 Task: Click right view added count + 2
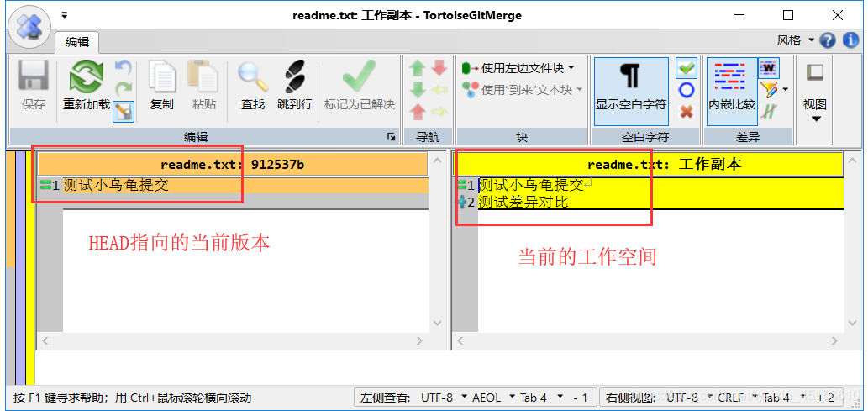click(826, 398)
